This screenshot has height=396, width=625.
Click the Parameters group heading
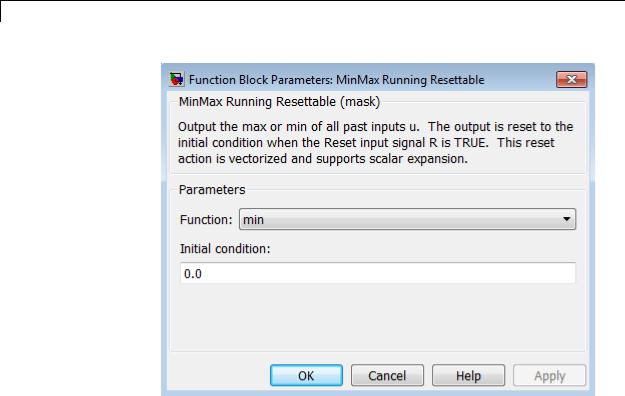pyautogui.click(x=212, y=189)
